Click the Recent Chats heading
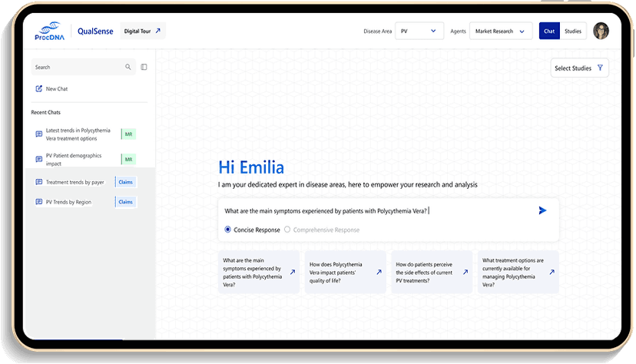Screen dimensions: 636x364 coord(46,112)
